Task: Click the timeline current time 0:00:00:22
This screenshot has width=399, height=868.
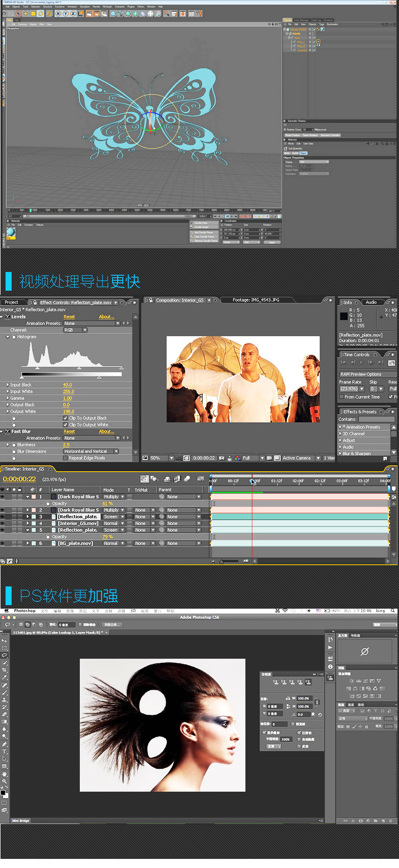Action: coord(19,479)
